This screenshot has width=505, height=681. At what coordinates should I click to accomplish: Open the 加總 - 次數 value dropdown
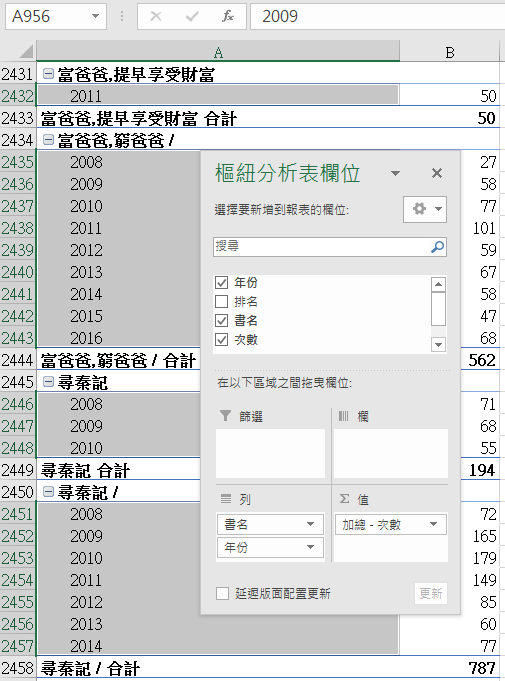coord(433,524)
